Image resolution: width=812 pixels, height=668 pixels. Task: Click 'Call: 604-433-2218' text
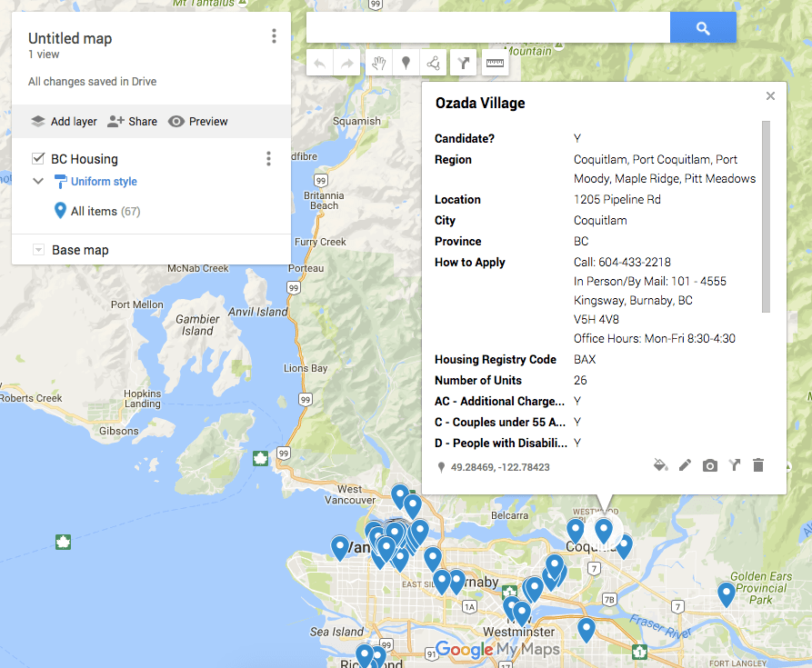tap(622, 263)
